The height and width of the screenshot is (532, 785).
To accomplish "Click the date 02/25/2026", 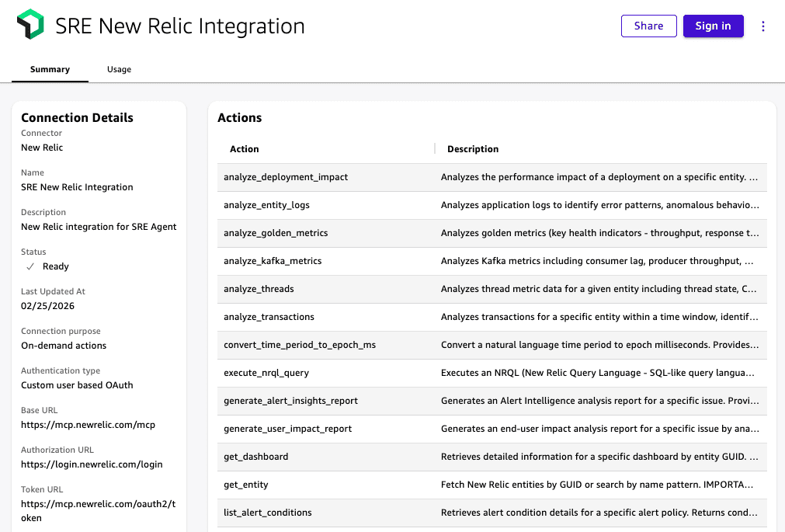I will [47, 306].
